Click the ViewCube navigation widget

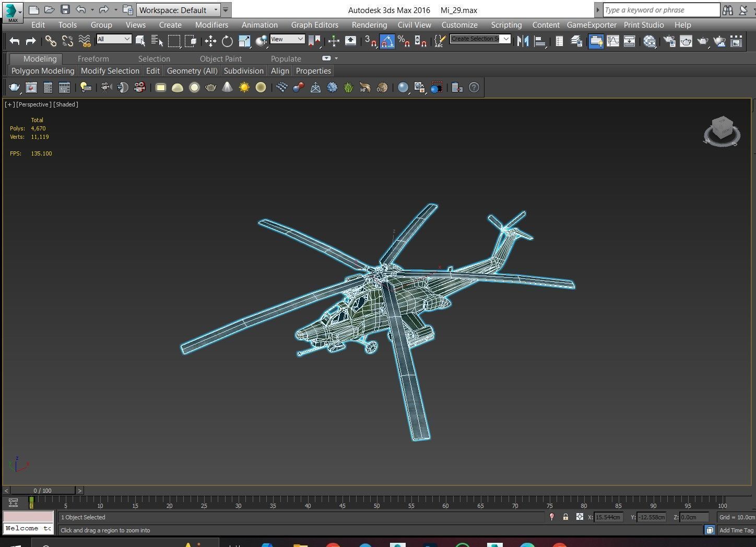(722, 130)
